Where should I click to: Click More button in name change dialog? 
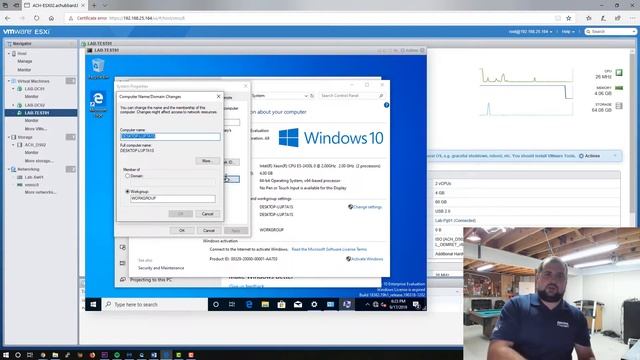click(207, 161)
